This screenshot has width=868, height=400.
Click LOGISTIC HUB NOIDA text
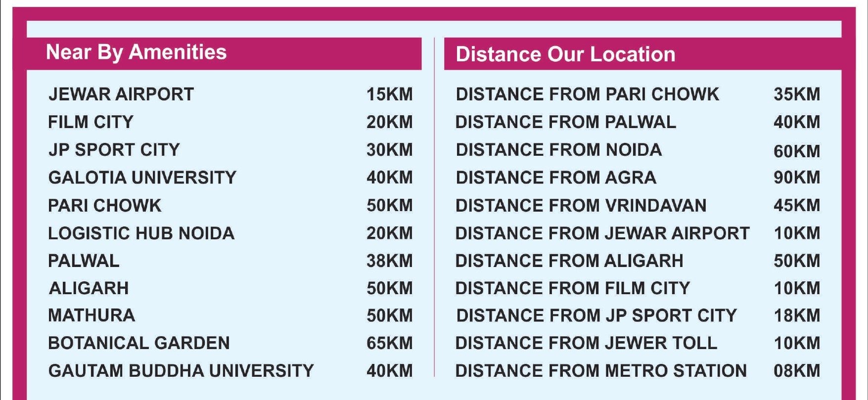point(141,233)
